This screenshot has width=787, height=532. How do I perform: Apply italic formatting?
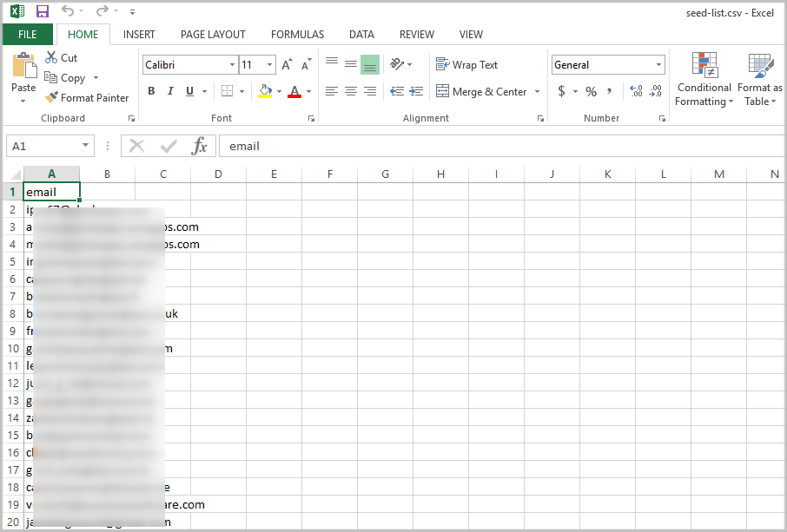pyautogui.click(x=170, y=90)
